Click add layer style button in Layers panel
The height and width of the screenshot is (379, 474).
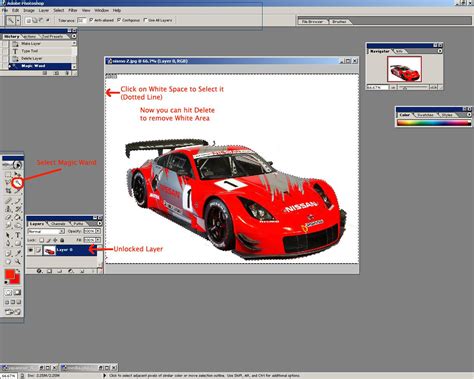click(39, 271)
